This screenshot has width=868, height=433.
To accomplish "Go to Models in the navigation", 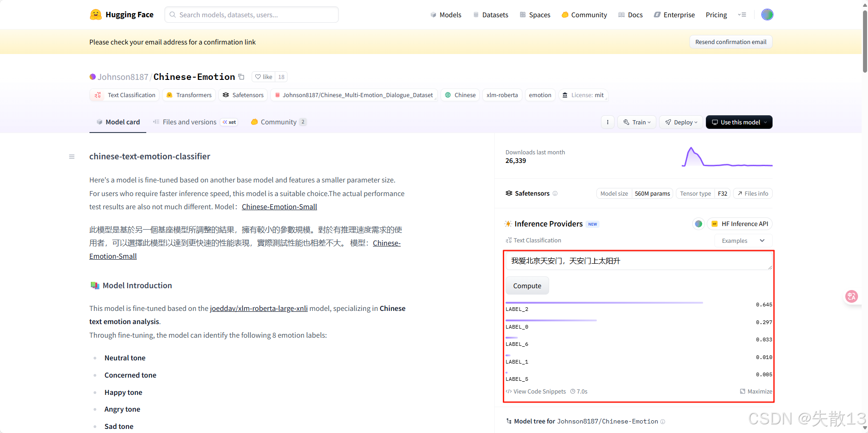I will 446,15.
